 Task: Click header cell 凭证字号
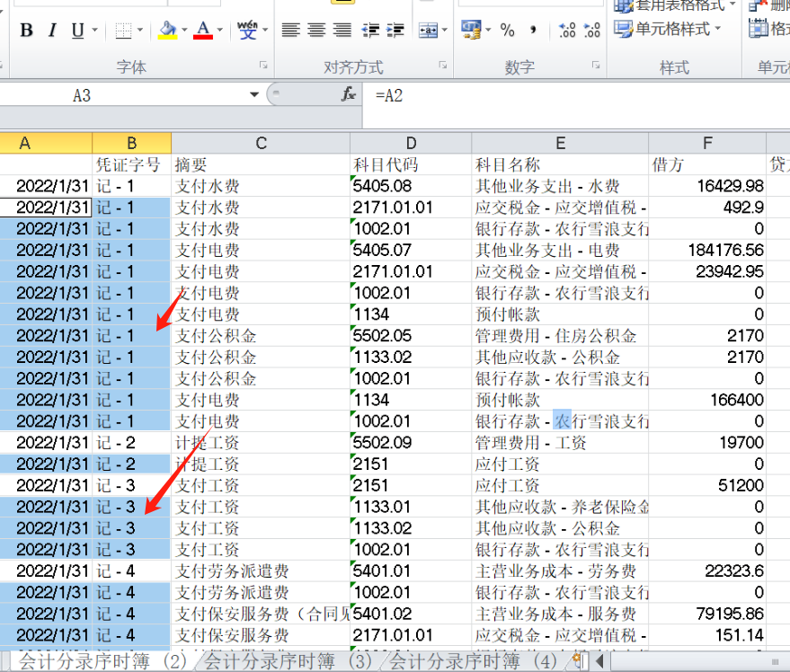[131, 164]
